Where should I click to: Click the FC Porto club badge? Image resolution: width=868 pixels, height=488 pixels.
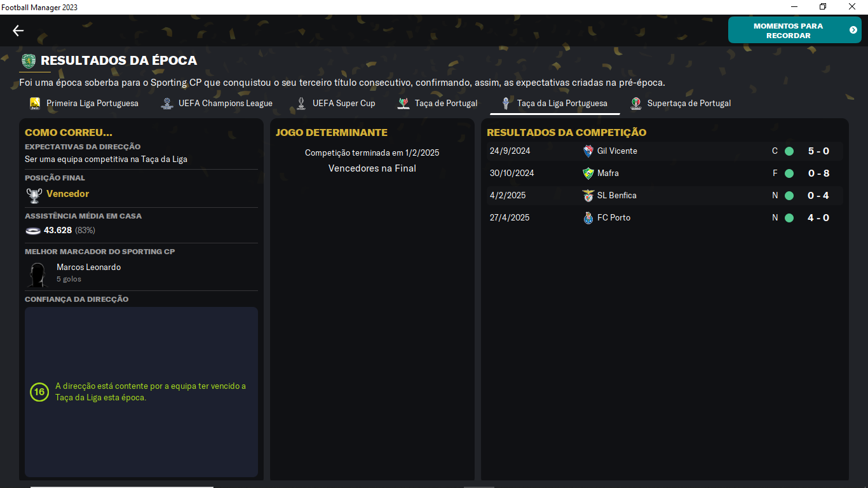tap(588, 218)
